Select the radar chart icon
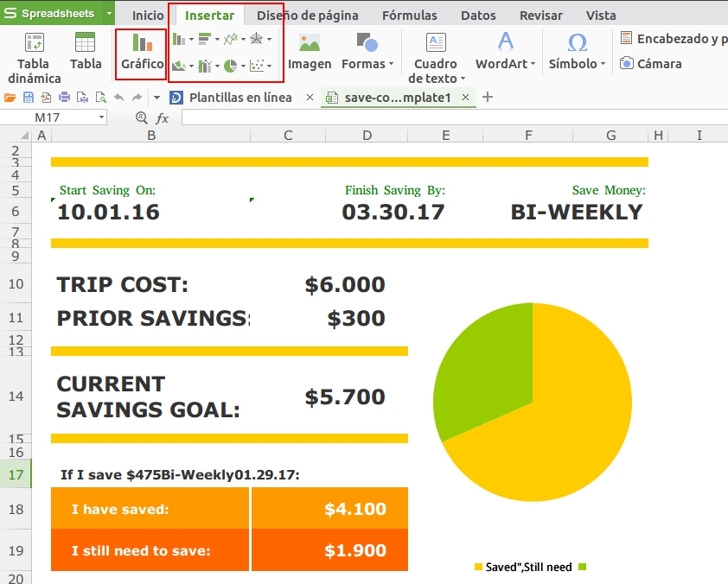 (x=255, y=38)
